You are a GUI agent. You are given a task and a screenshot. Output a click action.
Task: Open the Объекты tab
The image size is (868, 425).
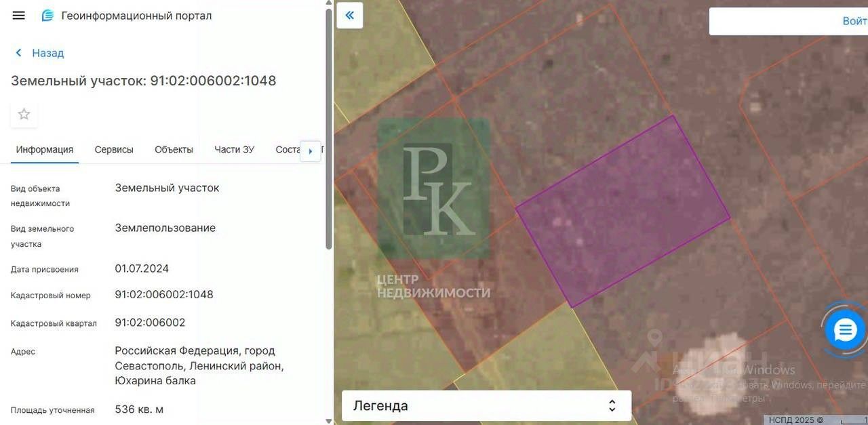point(174,150)
